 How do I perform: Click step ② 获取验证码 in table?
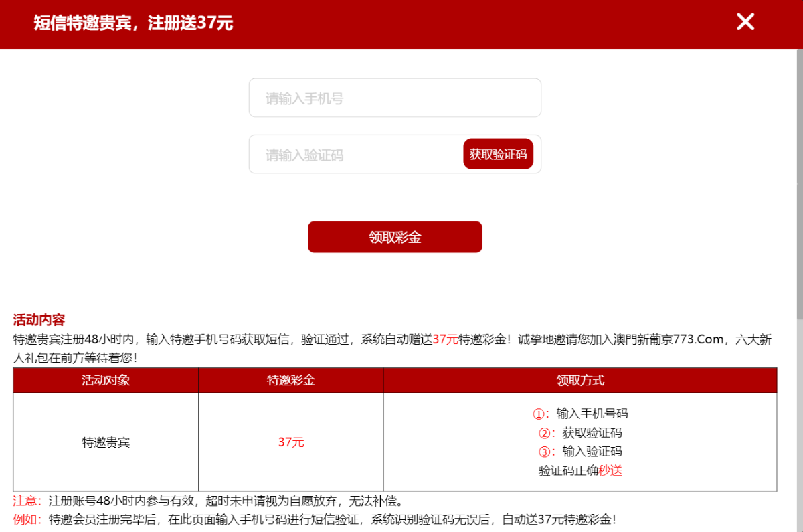(x=580, y=432)
